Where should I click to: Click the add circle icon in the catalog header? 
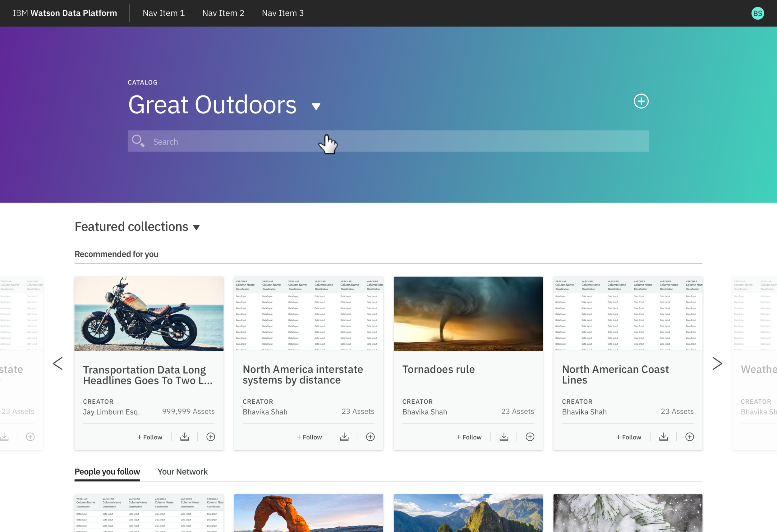[641, 101]
